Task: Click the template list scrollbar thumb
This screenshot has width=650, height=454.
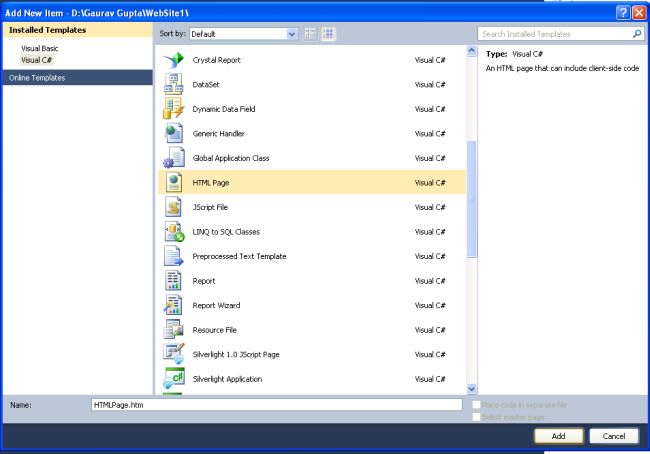Action: point(471,199)
